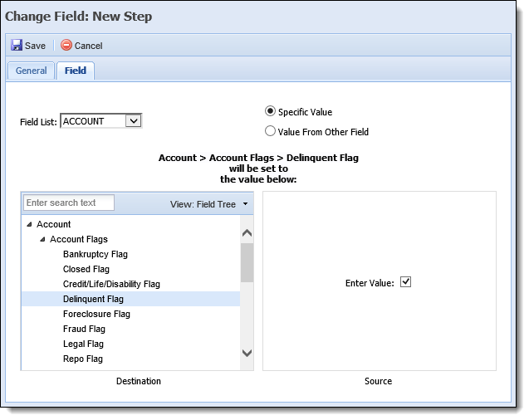Image resolution: width=529 pixels, height=420 pixels.
Task: Toggle the Enter Value checkbox
Action: (405, 281)
